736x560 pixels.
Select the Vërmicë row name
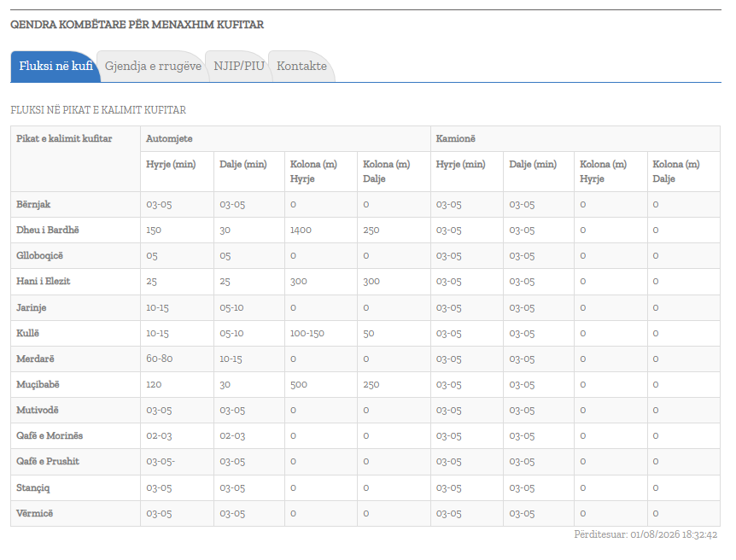pyautogui.click(x=34, y=514)
